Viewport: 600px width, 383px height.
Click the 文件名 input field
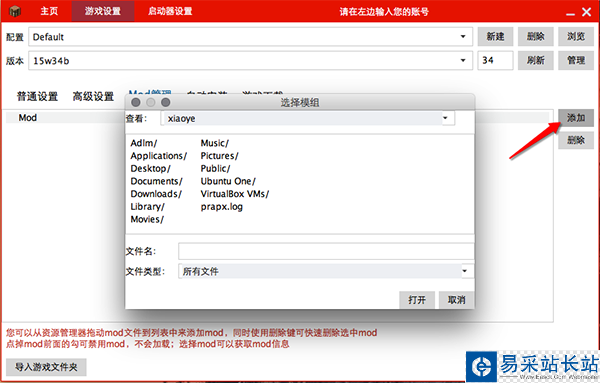326,251
